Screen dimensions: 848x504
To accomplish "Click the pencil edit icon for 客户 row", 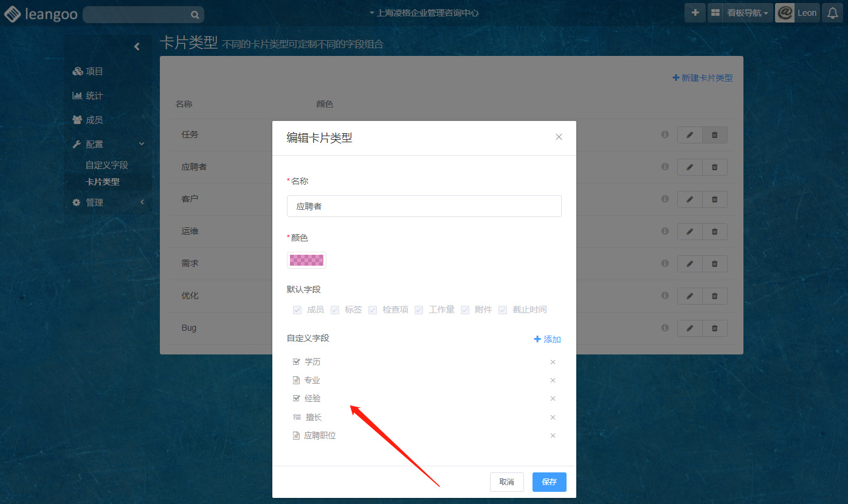I will (x=689, y=199).
